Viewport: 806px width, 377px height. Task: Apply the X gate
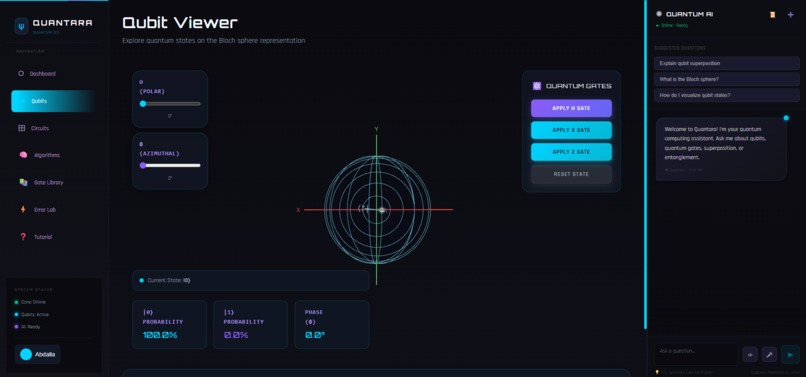point(571,130)
